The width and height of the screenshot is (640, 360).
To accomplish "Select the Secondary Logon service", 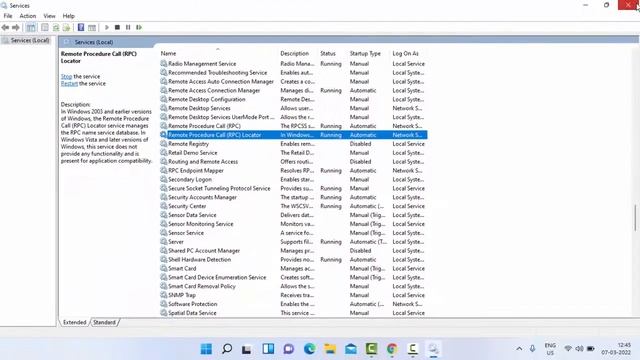I will [x=293, y=180].
